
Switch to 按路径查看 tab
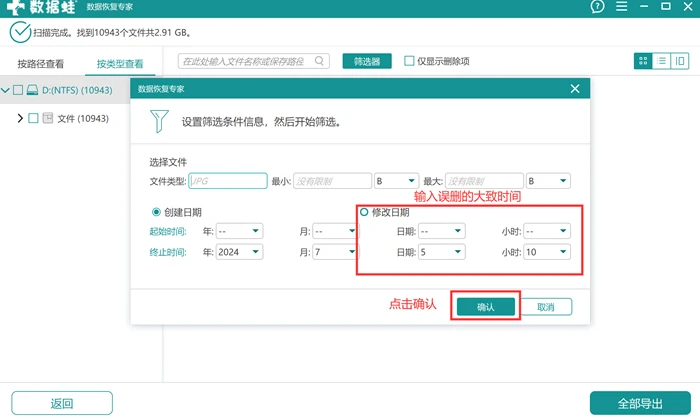click(x=41, y=64)
